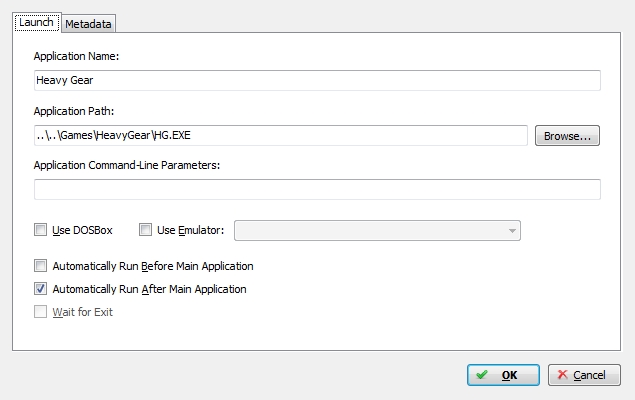Click the emulator dropdown arrow

click(512, 231)
